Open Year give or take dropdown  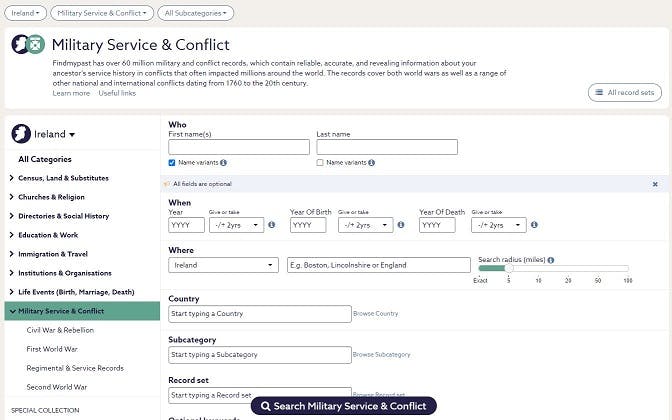click(x=237, y=225)
